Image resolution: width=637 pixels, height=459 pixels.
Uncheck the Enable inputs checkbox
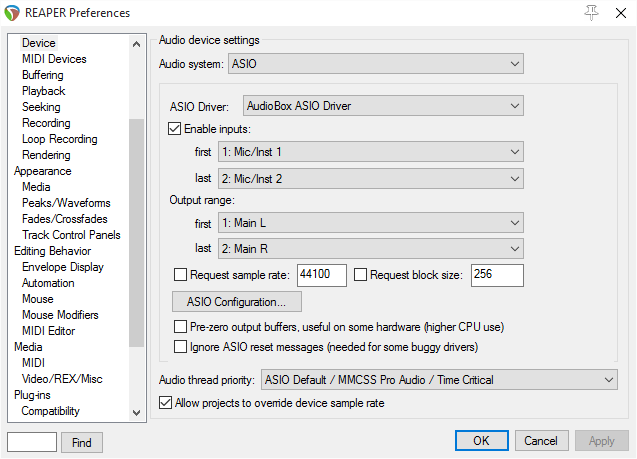click(176, 129)
